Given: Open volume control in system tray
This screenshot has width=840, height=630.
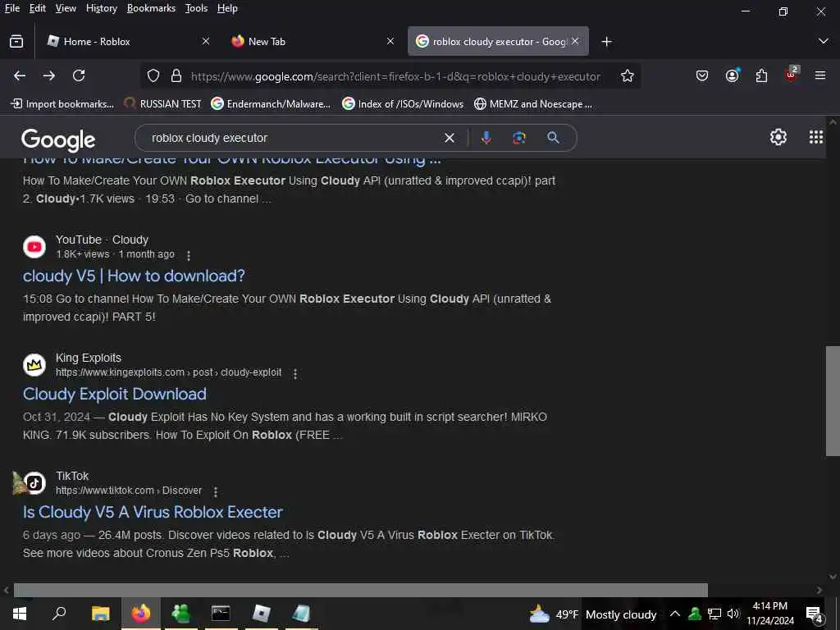Looking at the screenshot, I should 733,614.
